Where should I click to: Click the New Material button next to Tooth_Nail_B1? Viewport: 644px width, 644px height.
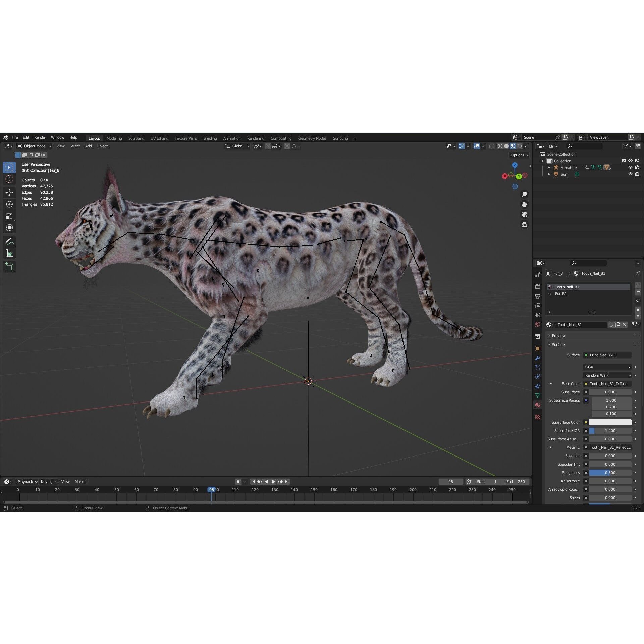click(618, 325)
